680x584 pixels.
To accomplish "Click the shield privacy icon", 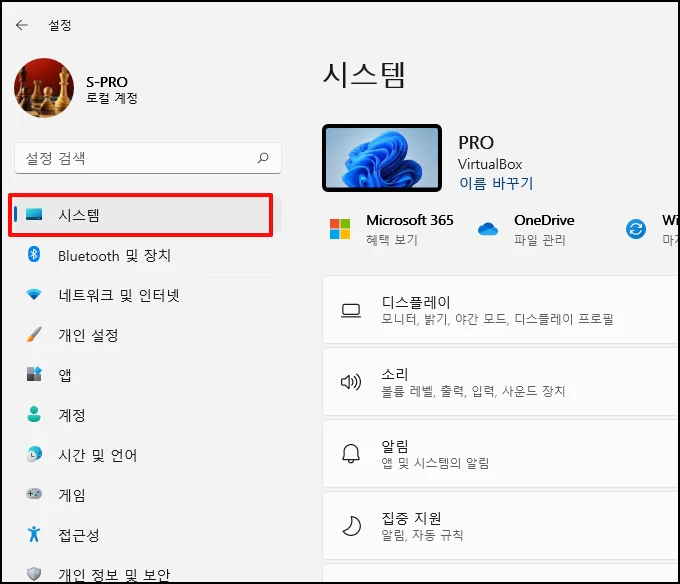I will click(x=34, y=573).
